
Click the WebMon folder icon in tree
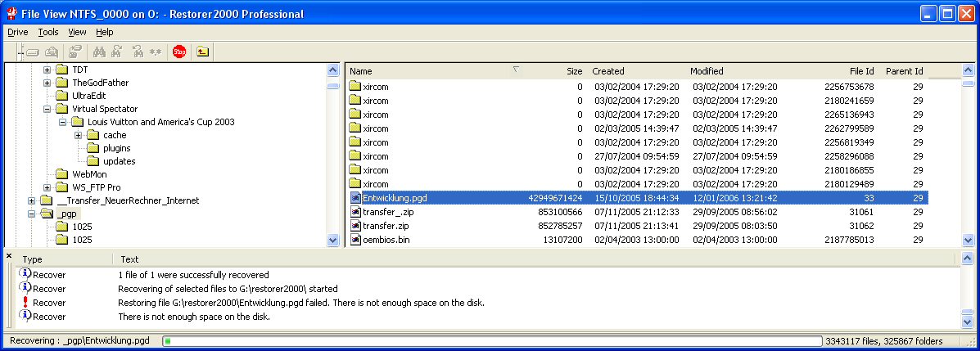(61, 174)
